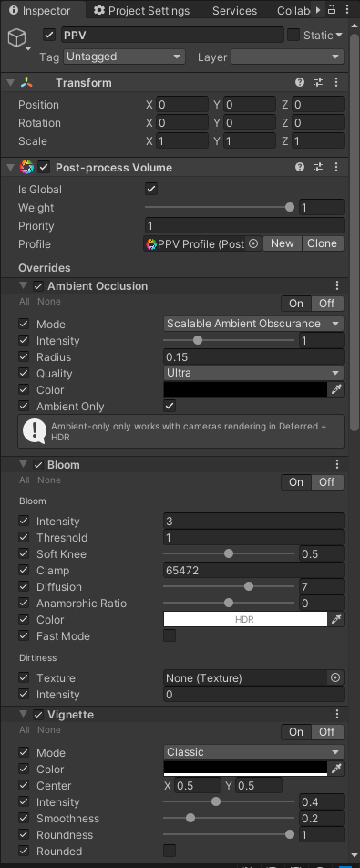The height and width of the screenshot is (868, 360).
Task: Use the eyedropper for Bloom Color
Action: [x=336, y=619]
